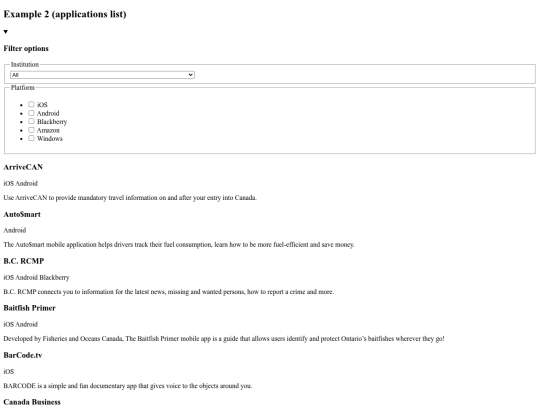This screenshot has width=540, height=405.
Task: Click the BARCODE documentary app description
Action: [128, 386]
